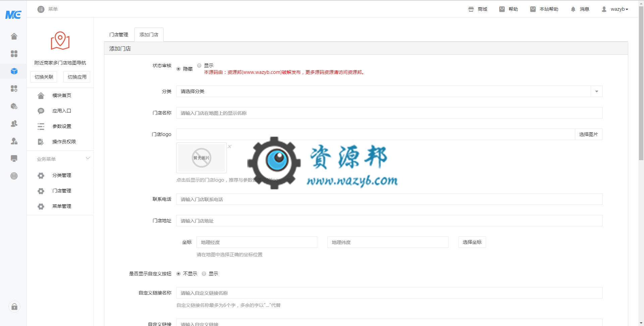Screen dimensions: 644x326
Task: Click the scrollbar down arrow
Action: pos(641,323)
